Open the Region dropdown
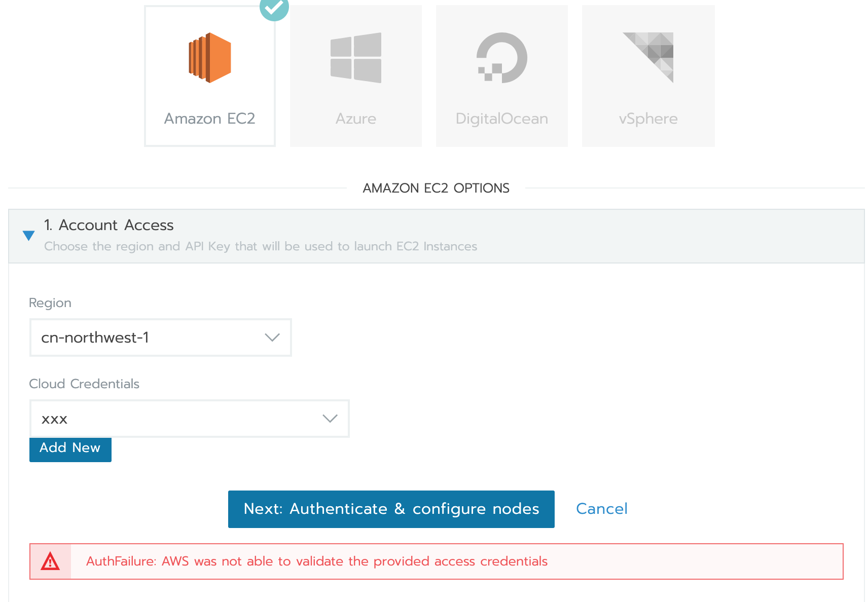Screen dimensions: 868x602 pyautogui.click(x=160, y=337)
